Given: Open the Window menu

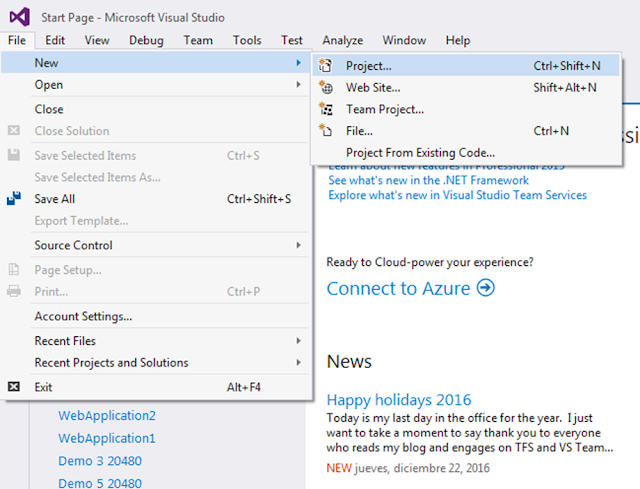Looking at the screenshot, I should point(404,40).
